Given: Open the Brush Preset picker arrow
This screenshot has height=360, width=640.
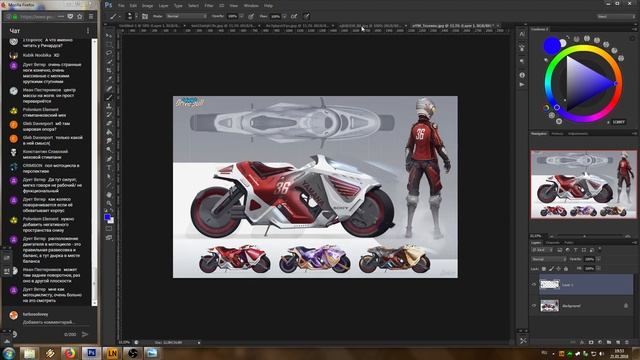Looking at the screenshot, I should [136, 16].
